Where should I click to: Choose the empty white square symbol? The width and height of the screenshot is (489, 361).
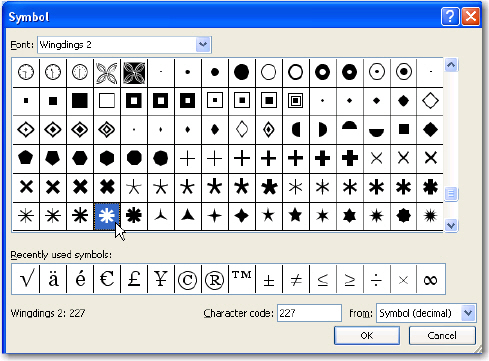click(107, 100)
